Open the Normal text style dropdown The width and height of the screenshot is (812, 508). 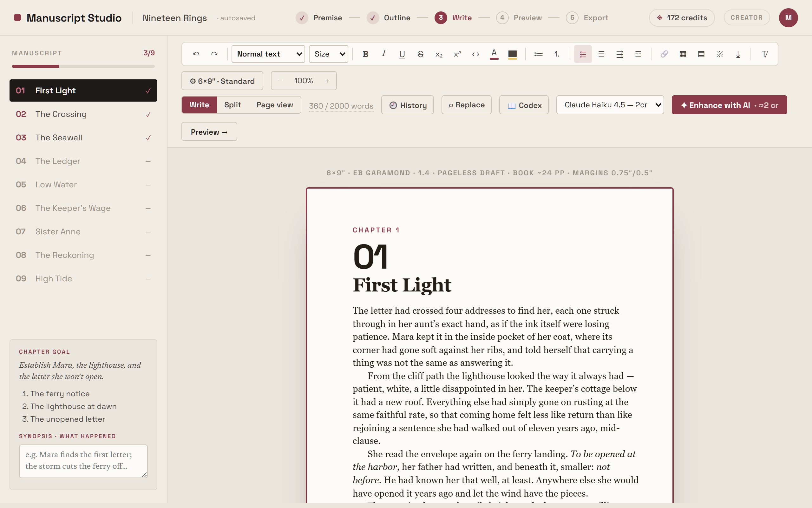(x=268, y=54)
